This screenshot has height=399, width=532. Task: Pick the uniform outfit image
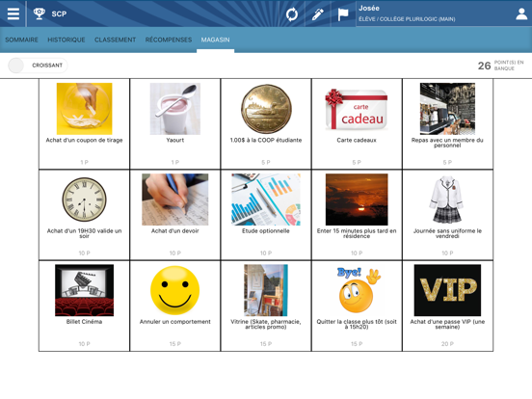(447, 199)
